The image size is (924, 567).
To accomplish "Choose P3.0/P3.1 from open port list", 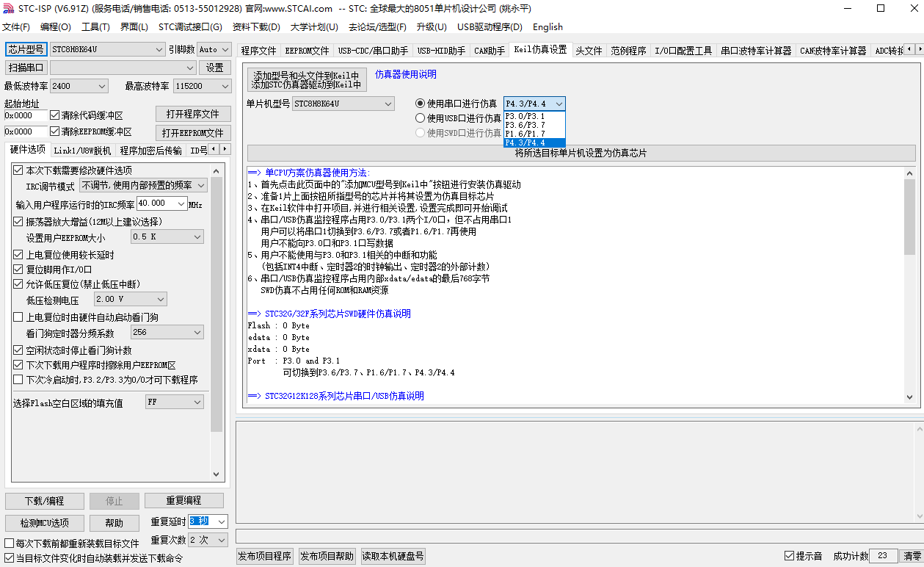I will [534, 116].
